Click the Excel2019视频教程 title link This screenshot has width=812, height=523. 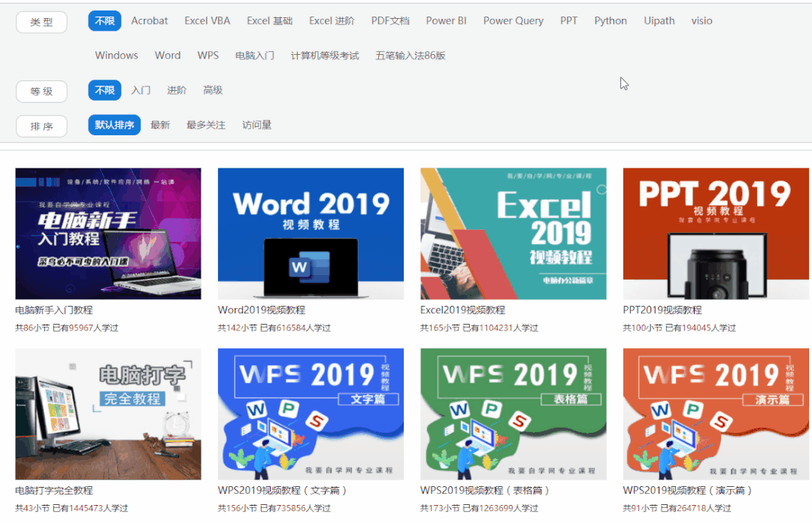[x=462, y=310]
